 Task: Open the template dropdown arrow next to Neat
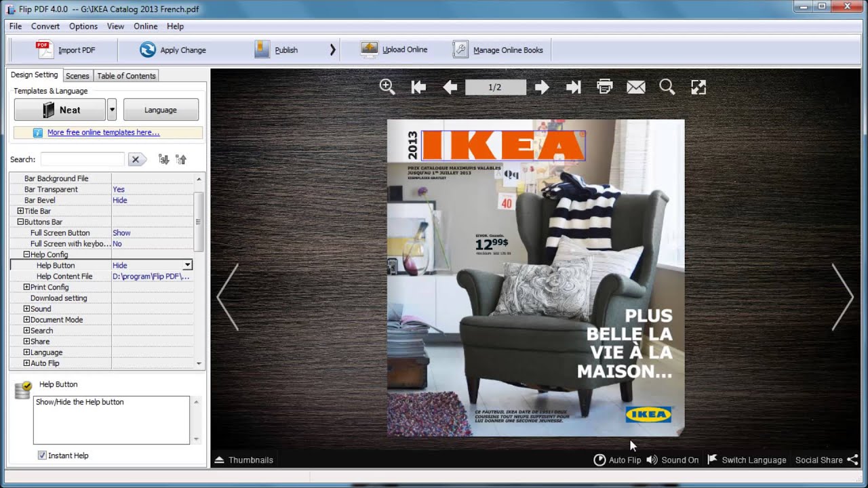[112, 110]
